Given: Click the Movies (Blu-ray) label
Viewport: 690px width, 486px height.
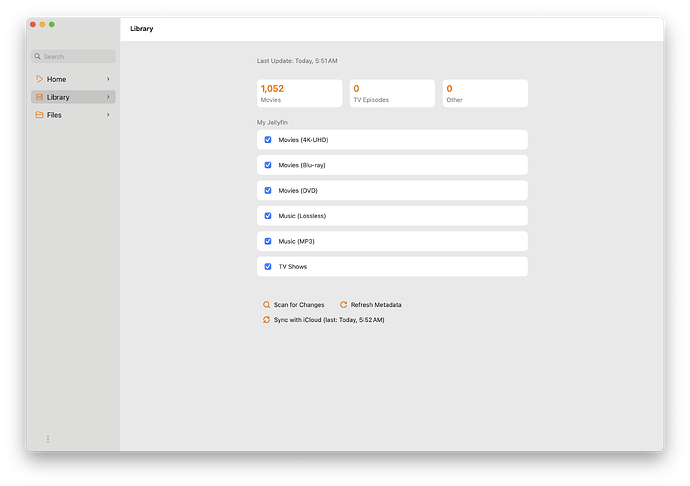Looking at the screenshot, I should pyautogui.click(x=302, y=165).
